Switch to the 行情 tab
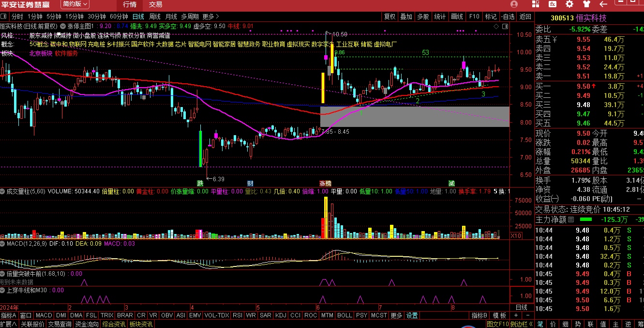Image resolution: width=644 pixels, height=328 pixels. click(130, 4)
